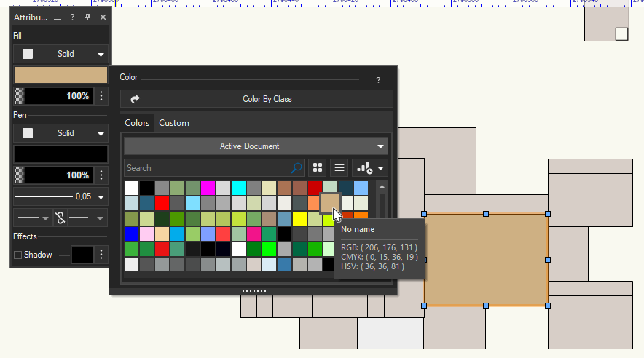The width and height of the screenshot is (644, 358).
Task: Click the Color By Class button
Action: pyautogui.click(x=256, y=99)
